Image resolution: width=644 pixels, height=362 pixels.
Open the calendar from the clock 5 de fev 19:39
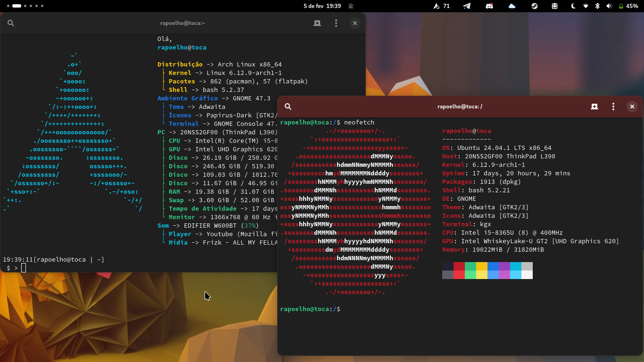click(x=322, y=6)
